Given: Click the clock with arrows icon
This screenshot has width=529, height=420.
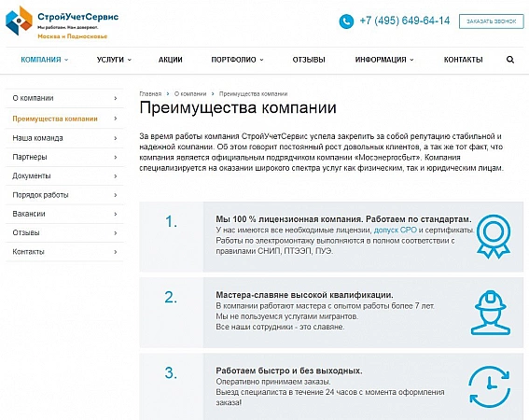Looking at the screenshot, I should pyautogui.click(x=490, y=386).
